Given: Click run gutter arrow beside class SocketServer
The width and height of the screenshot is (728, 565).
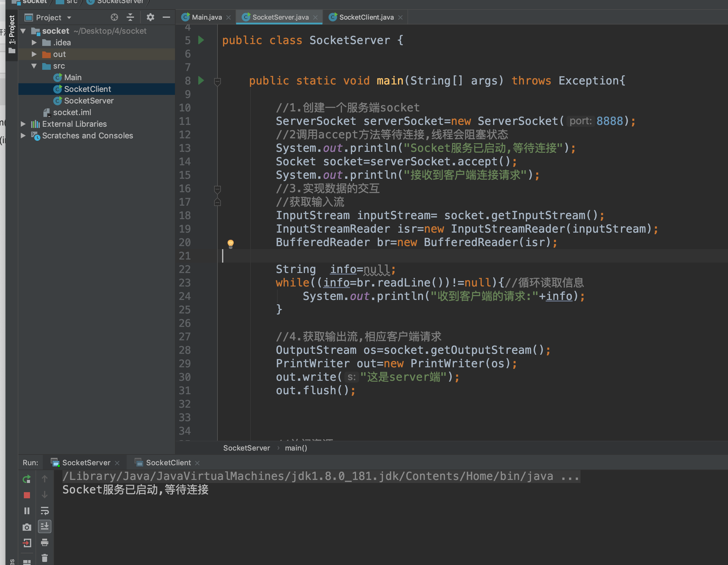Looking at the screenshot, I should (x=201, y=40).
